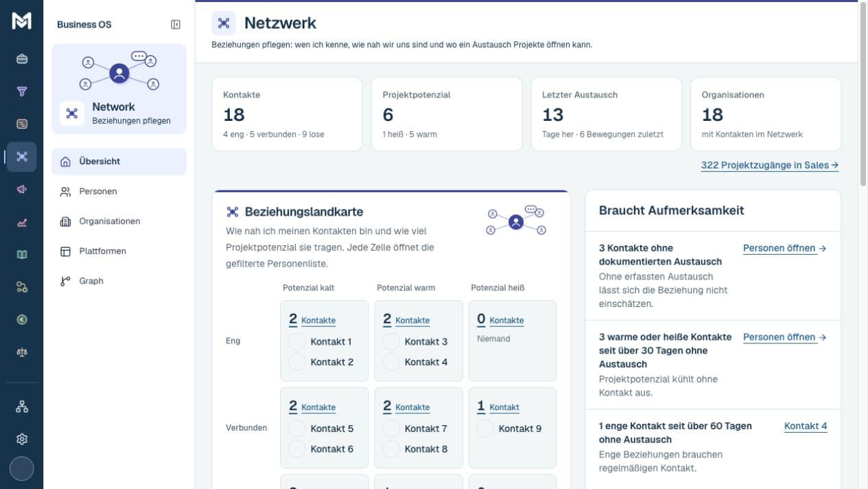
Task: Select Kontakt 3 in the relationship map
Action: [x=415, y=342]
